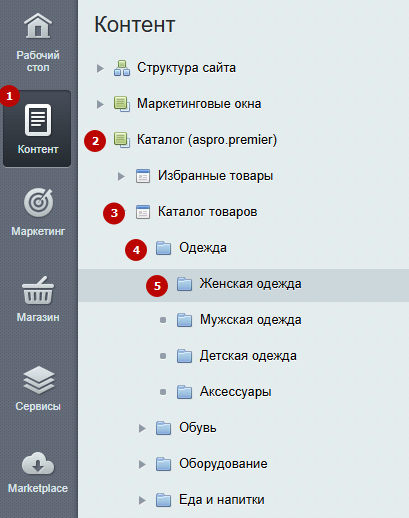The width and height of the screenshot is (409, 518).
Task: Open the Рабочий стол home icon
Action: coord(38,26)
